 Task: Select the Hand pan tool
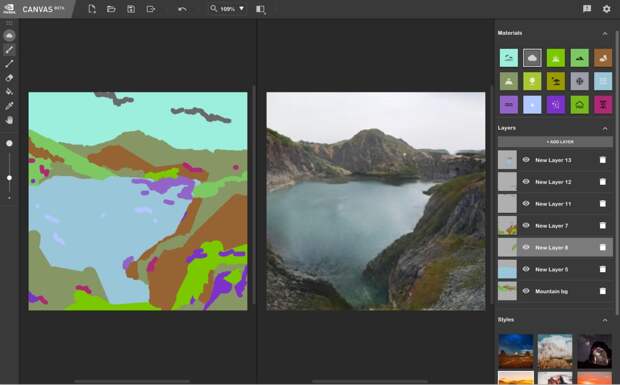[9, 120]
